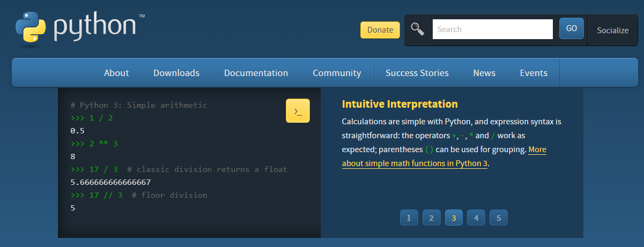Open the About menu
The image size is (644, 247).
[116, 73]
